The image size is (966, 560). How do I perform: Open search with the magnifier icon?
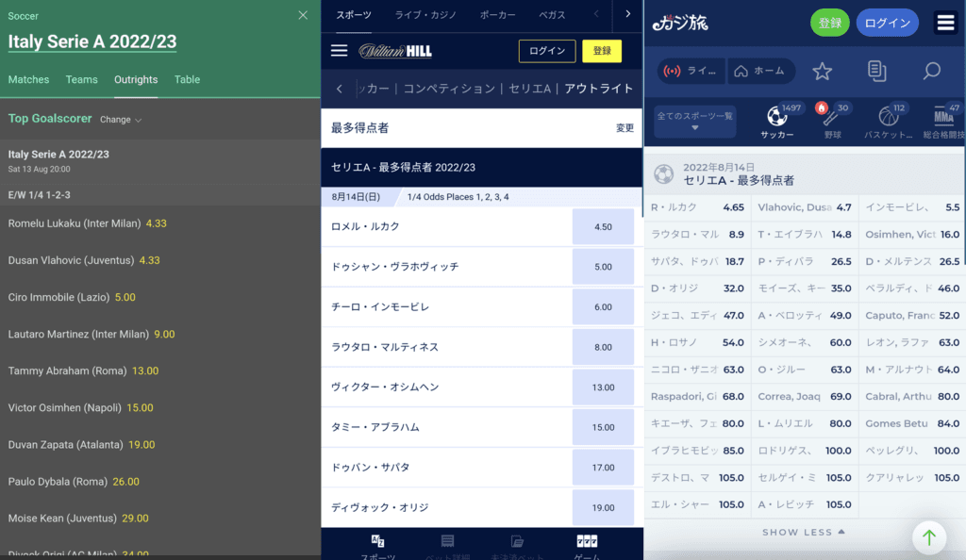click(x=931, y=71)
